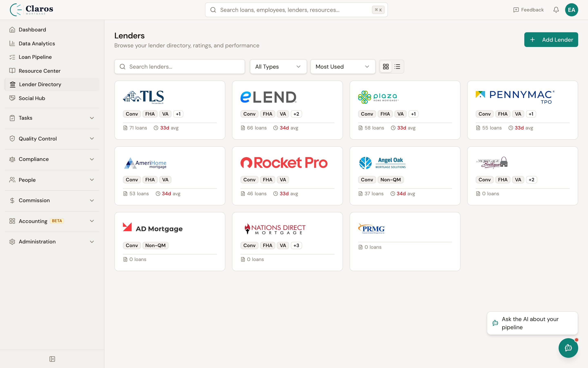
Task: Switch to list view
Action: [397, 67]
